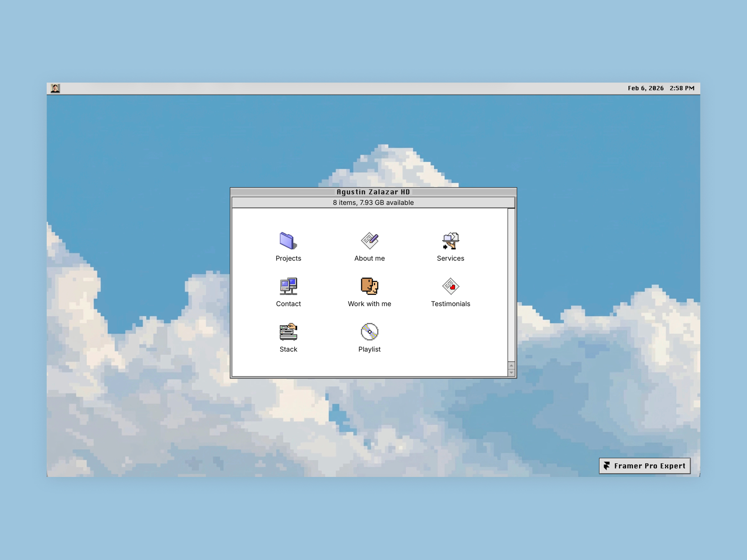Click the vertical scrollbar track

pyautogui.click(x=511, y=285)
